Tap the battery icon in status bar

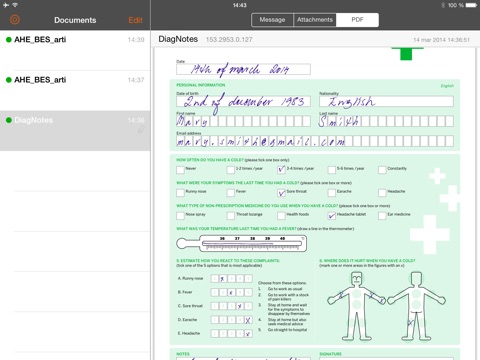pyautogui.click(x=471, y=5)
